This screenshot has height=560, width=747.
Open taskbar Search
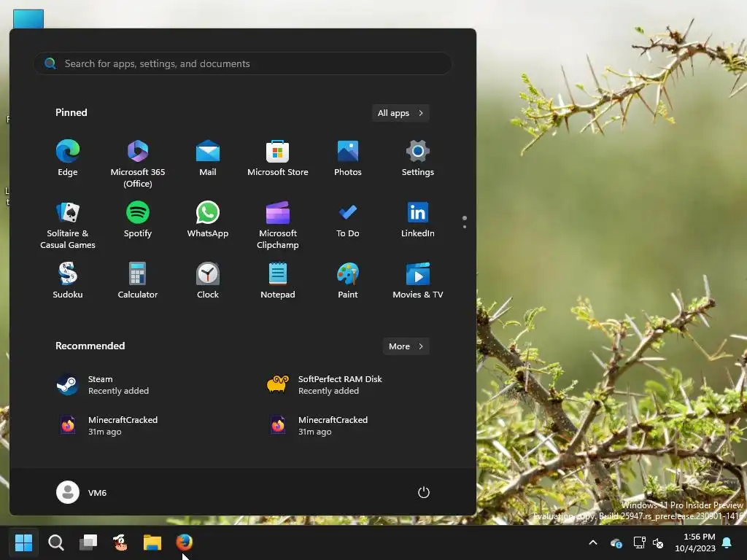tap(56, 542)
